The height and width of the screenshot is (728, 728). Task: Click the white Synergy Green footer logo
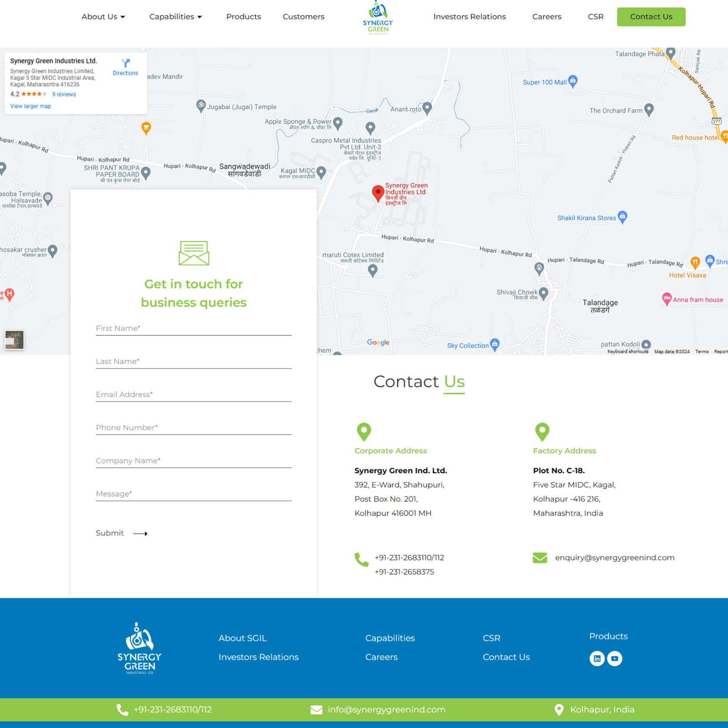(140, 648)
